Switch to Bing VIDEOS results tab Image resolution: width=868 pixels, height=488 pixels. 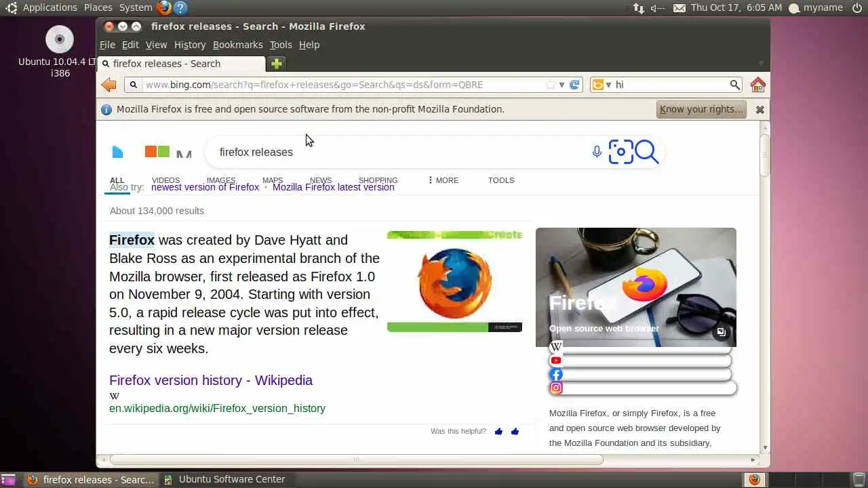(165, 180)
